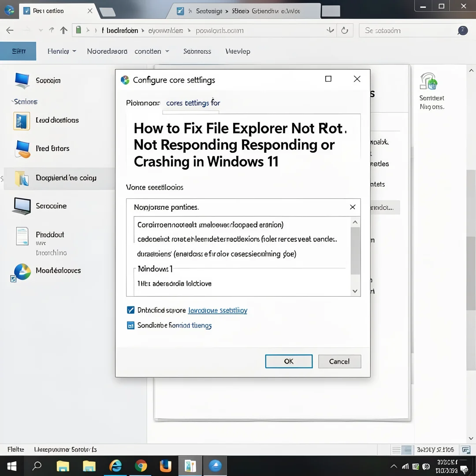476x476 pixels.
Task: Open Internet Explorer from the taskbar
Action: click(x=115, y=466)
